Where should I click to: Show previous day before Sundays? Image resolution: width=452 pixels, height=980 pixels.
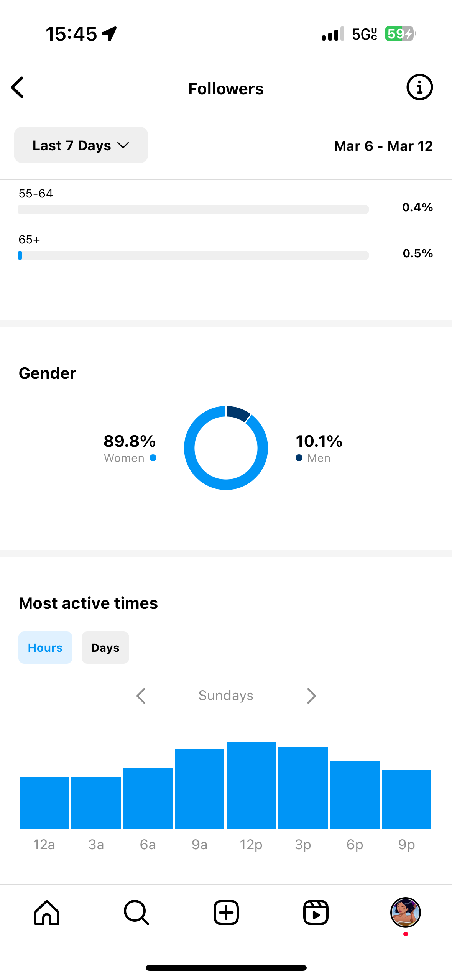141,696
